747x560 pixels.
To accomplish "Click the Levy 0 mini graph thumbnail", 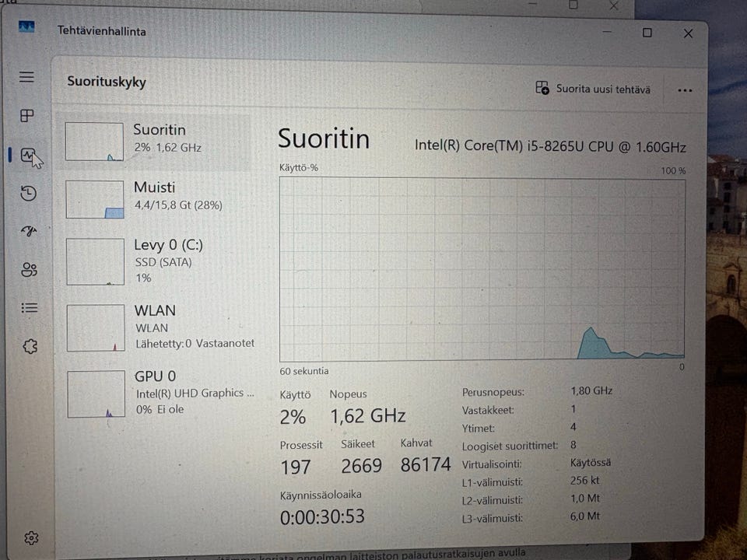I will (x=95, y=261).
